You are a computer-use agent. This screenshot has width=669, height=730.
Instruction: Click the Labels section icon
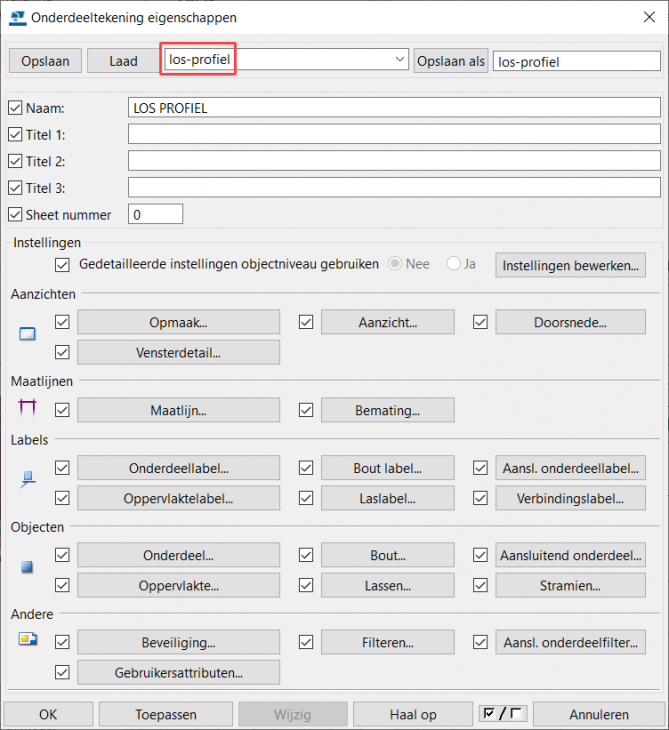(27, 481)
